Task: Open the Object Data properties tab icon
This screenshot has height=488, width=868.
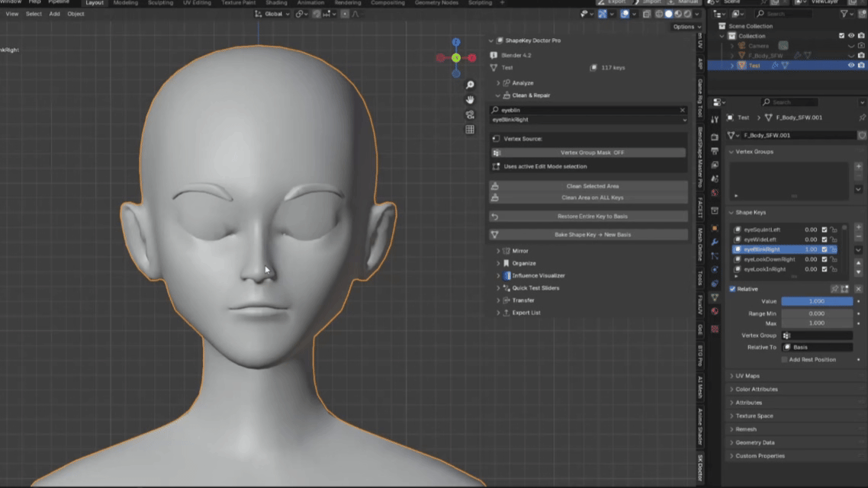Action: (715, 297)
